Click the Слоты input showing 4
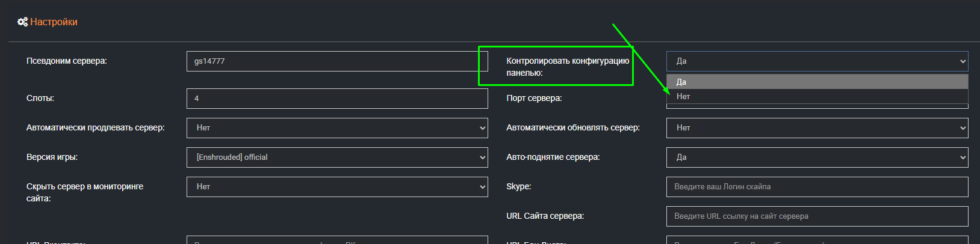 click(x=336, y=99)
